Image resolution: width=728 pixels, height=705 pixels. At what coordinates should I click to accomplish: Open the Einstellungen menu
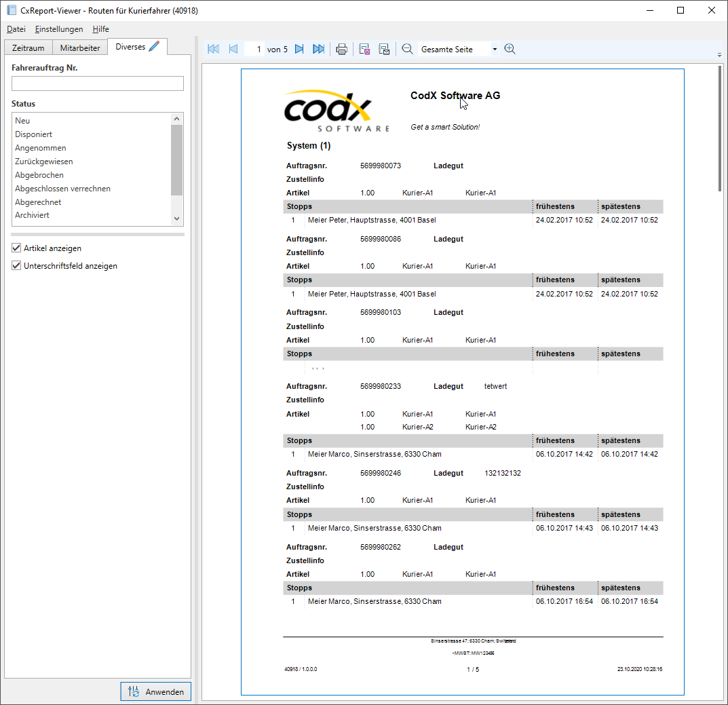pyautogui.click(x=59, y=28)
